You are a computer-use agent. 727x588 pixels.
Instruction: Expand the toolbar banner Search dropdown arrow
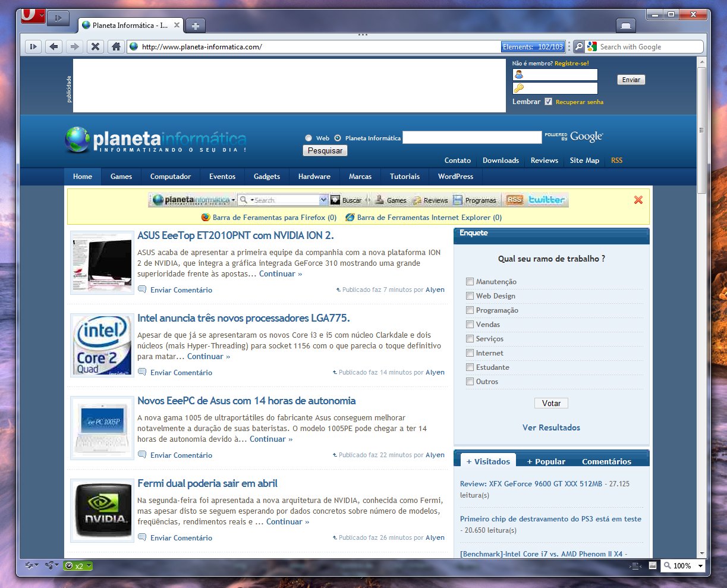click(x=323, y=200)
